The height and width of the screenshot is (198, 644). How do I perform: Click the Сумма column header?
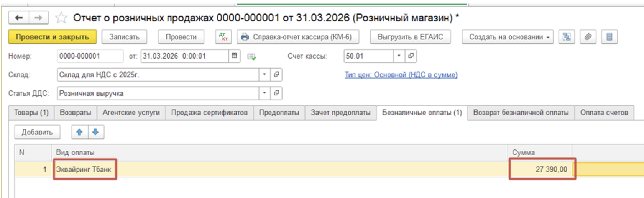[540, 152]
